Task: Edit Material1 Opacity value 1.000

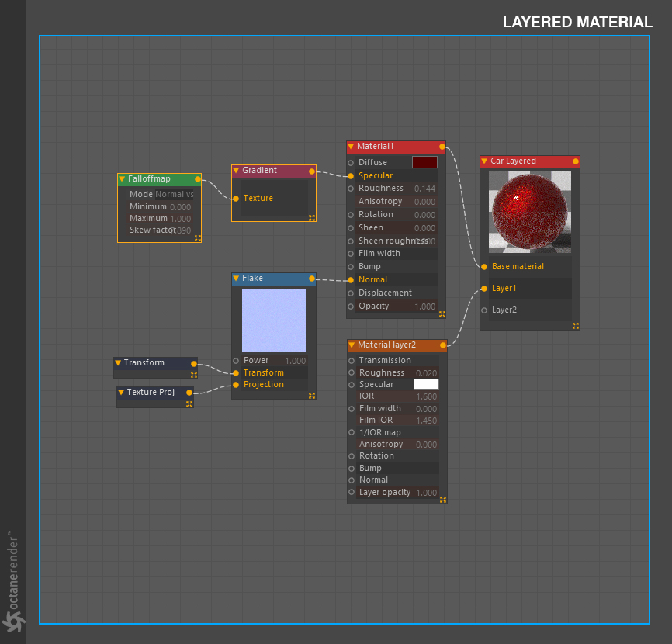Action: pos(424,306)
